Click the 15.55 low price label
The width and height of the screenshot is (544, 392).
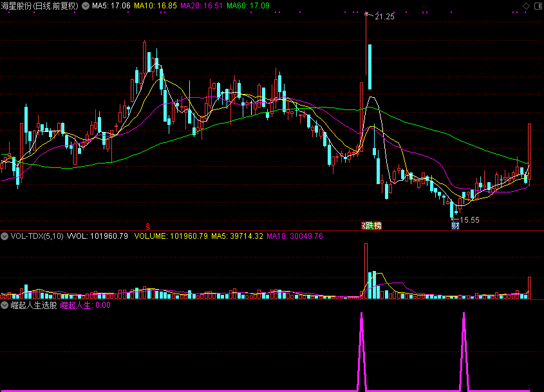coord(469,220)
